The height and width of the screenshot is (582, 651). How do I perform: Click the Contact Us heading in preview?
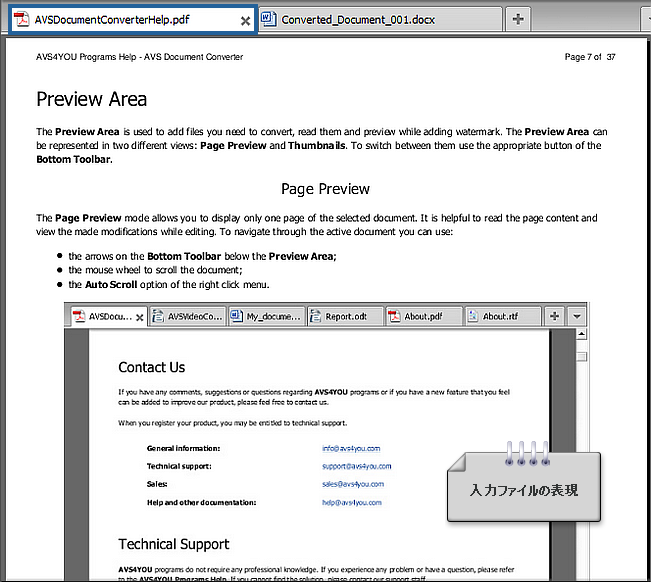pyautogui.click(x=152, y=367)
